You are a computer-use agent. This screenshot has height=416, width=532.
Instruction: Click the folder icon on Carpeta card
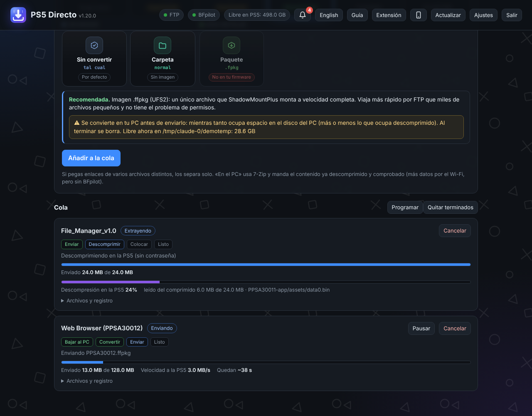tap(163, 45)
